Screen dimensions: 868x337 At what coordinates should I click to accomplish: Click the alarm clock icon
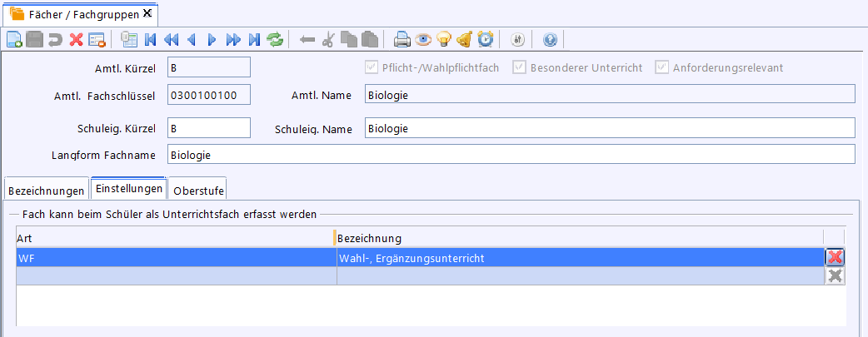485,39
